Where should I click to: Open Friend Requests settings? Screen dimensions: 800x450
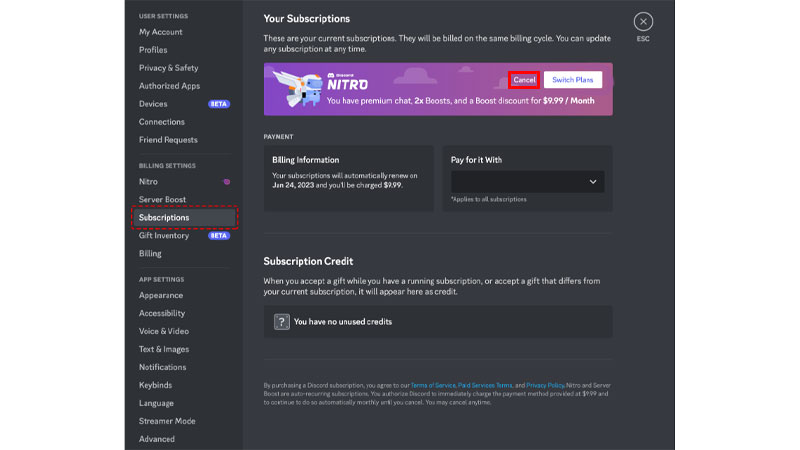(x=168, y=140)
